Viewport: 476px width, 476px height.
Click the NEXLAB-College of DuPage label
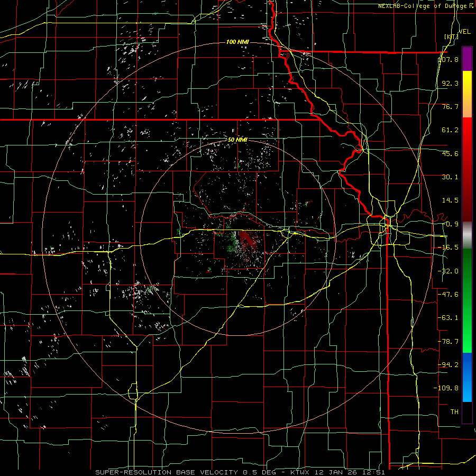coord(426,6)
